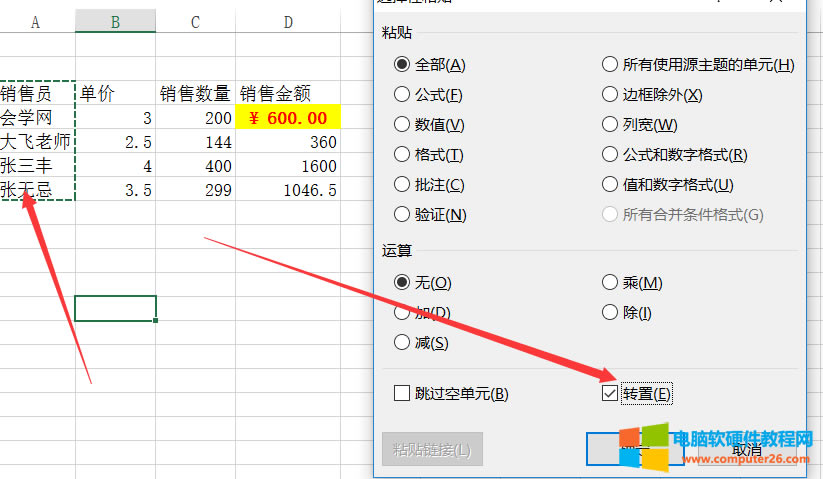Select column B header
This screenshot has height=479, width=823.
[x=115, y=22]
